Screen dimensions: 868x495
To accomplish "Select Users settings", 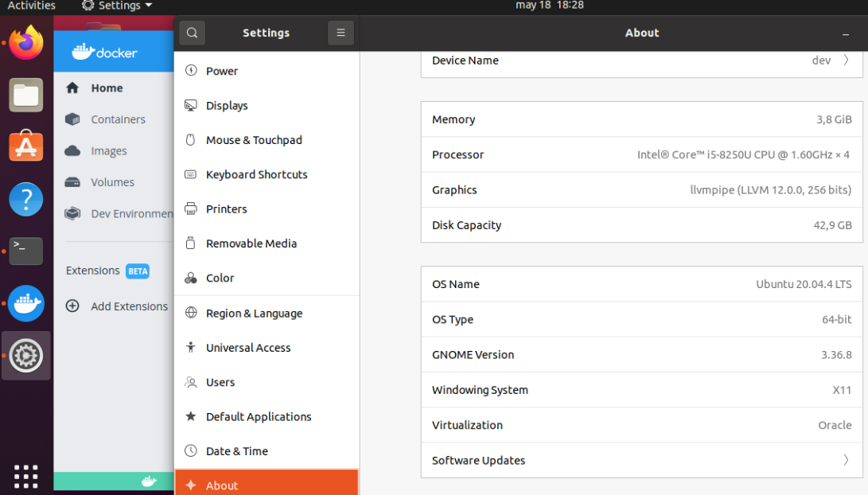I will (x=267, y=382).
